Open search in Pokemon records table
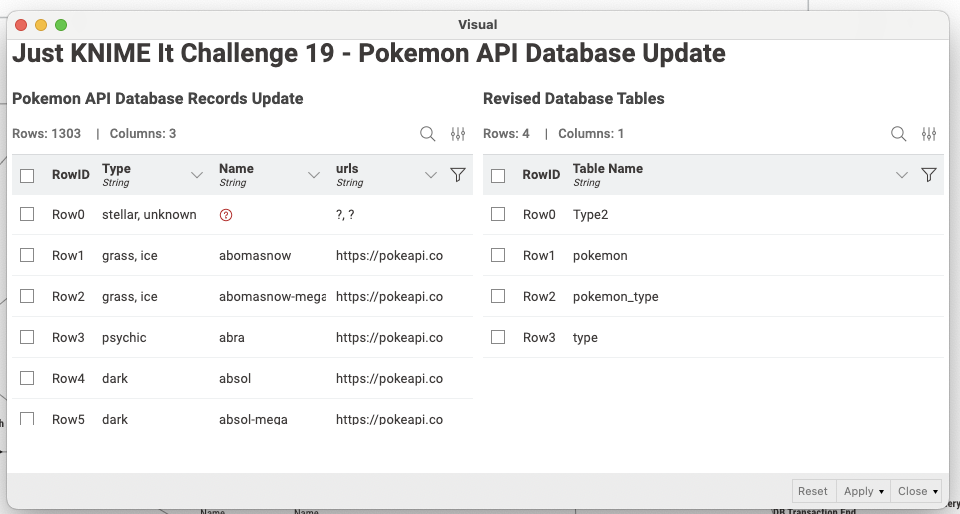960x514 pixels. click(x=427, y=134)
